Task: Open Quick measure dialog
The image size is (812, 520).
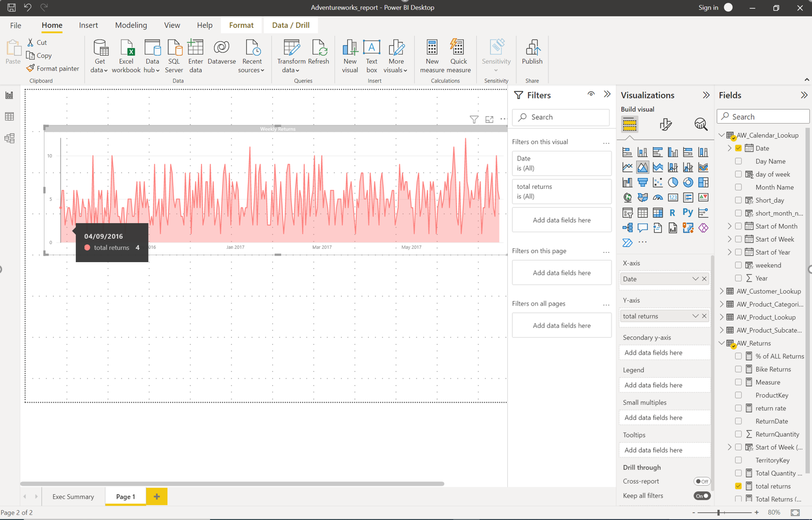Action: pos(458,56)
